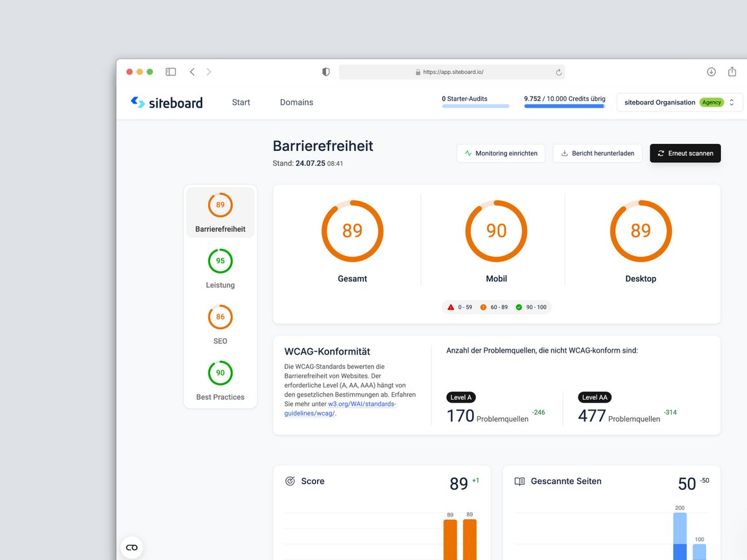
Task: Click the siteboard logo
Action: [x=166, y=102]
